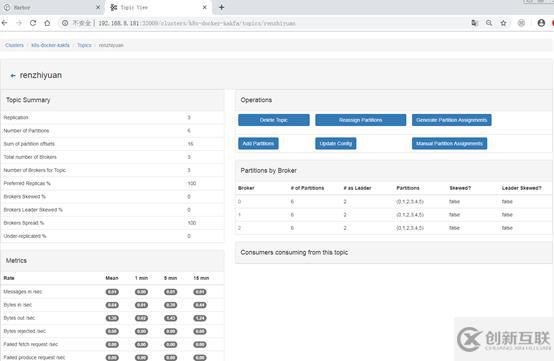Open the user profile icon

[x=541, y=23]
